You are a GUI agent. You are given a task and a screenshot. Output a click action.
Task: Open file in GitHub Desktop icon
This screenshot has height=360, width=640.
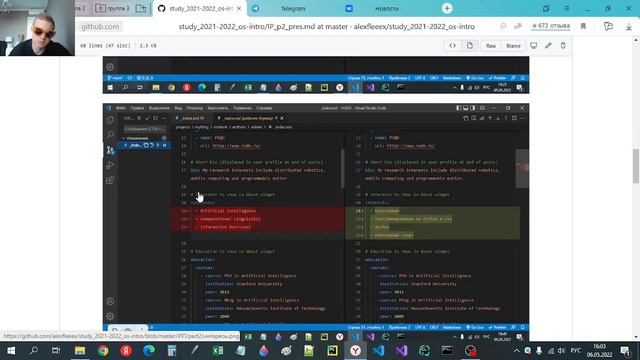pyautogui.click(x=533, y=46)
